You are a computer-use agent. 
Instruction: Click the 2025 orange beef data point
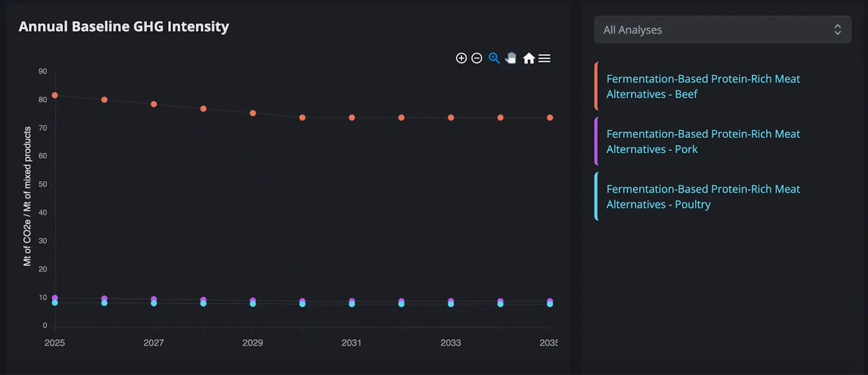pos(55,96)
